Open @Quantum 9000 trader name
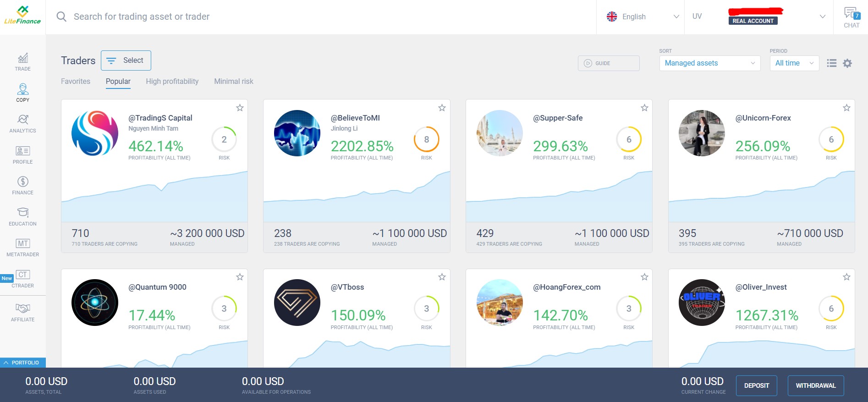This screenshot has height=402, width=868. [157, 287]
